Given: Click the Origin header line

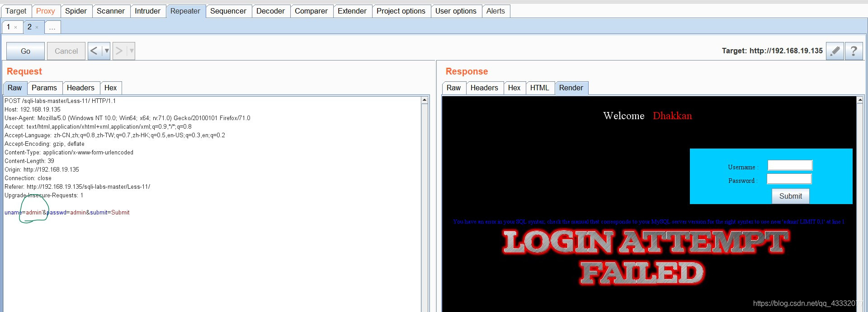Looking at the screenshot, I should [42, 169].
